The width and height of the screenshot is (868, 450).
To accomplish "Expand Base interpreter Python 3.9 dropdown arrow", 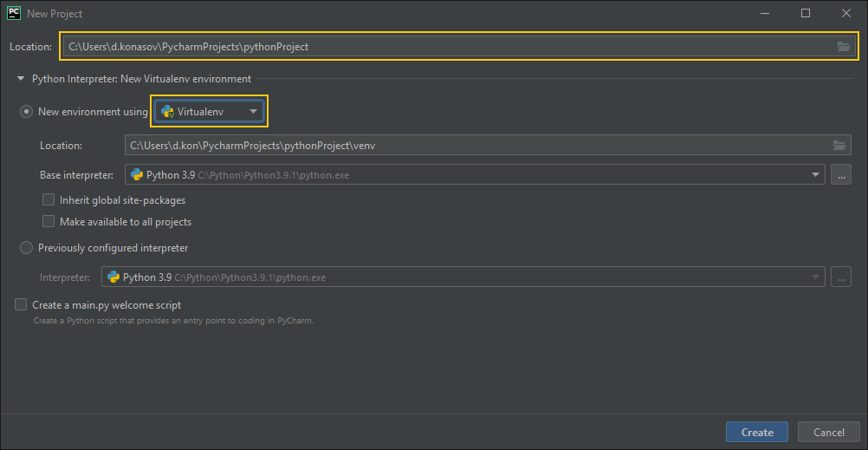I will click(815, 175).
